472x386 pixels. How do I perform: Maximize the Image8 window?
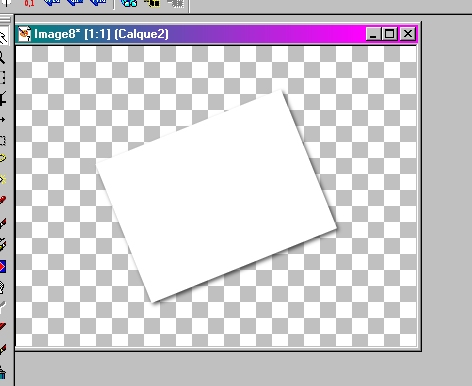(x=390, y=34)
